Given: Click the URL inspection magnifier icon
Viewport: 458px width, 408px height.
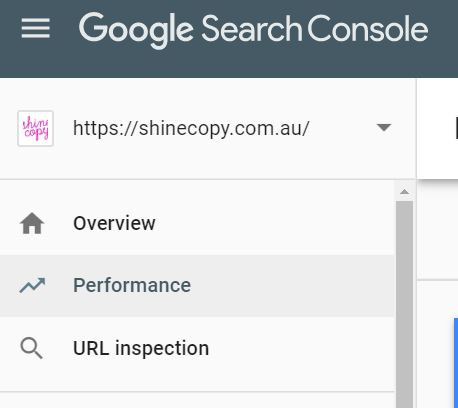Looking at the screenshot, I should pyautogui.click(x=31, y=348).
